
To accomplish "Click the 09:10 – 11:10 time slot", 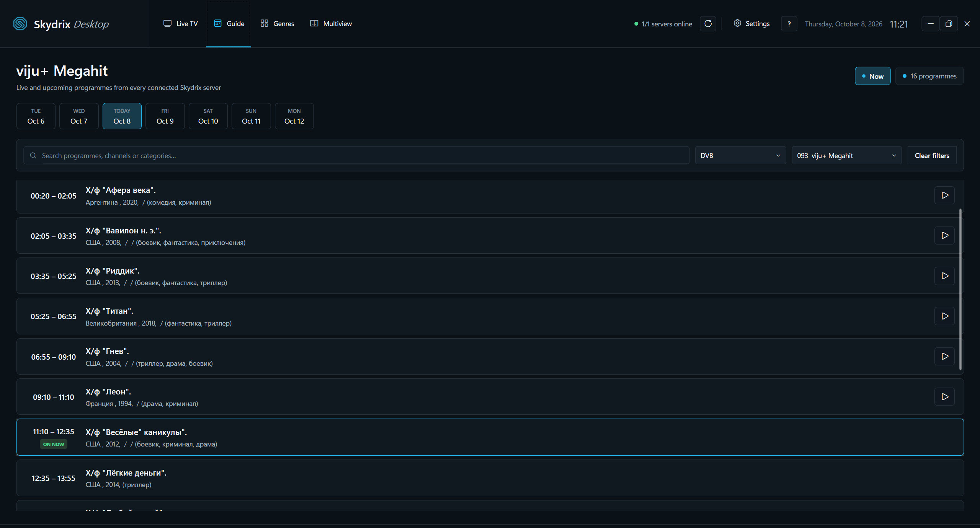I will pyautogui.click(x=54, y=397).
